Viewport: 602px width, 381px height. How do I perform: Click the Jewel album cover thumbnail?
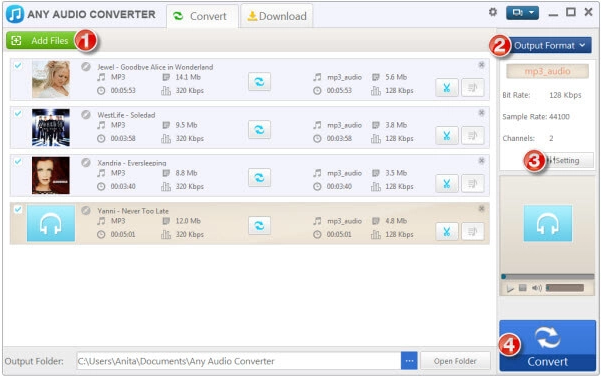pyautogui.click(x=51, y=79)
